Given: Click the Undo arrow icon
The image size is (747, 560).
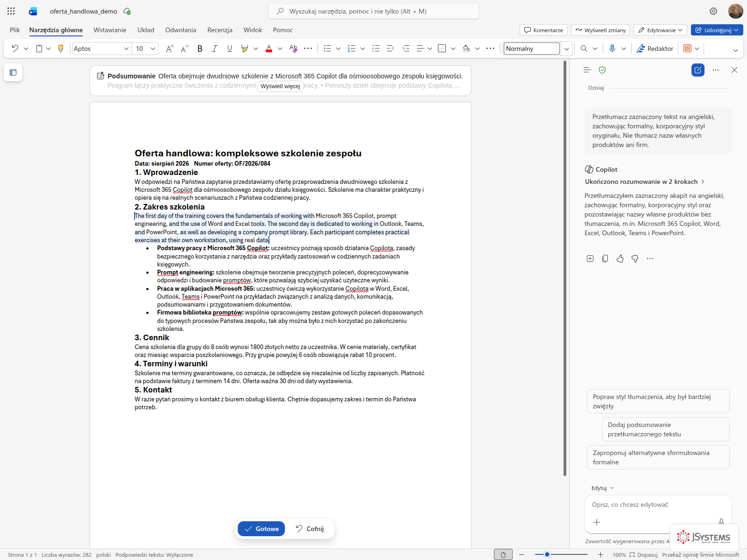Looking at the screenshot, I should 15,49.
